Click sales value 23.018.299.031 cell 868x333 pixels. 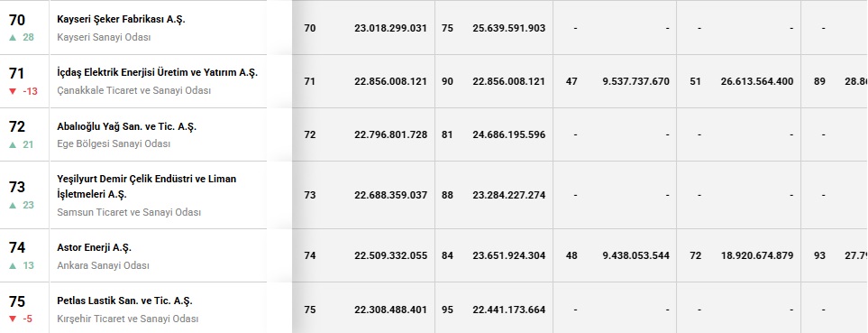[x=390, y=28]
